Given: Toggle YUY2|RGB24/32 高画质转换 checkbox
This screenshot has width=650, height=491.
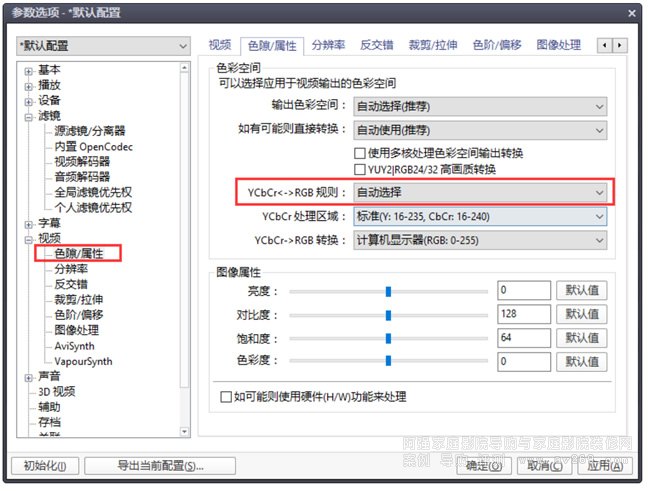Looking at the screenshot, I should 361,169.
